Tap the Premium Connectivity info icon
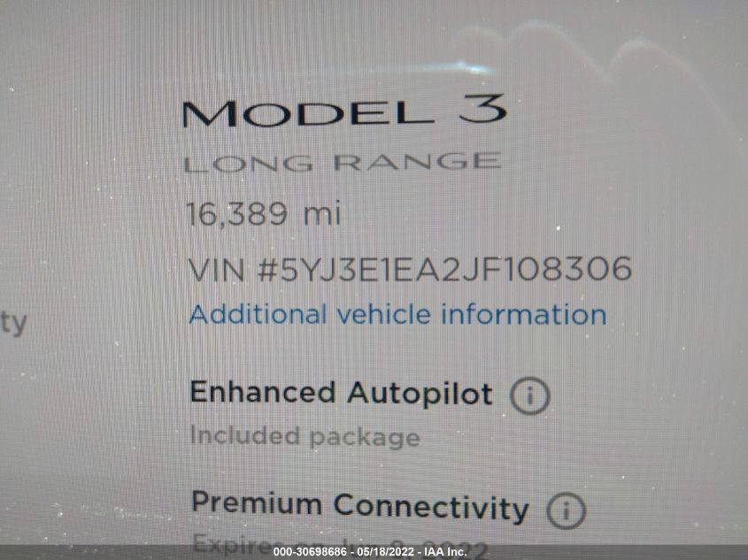Viewport: 748px width, 560px height. pos(566,510)
